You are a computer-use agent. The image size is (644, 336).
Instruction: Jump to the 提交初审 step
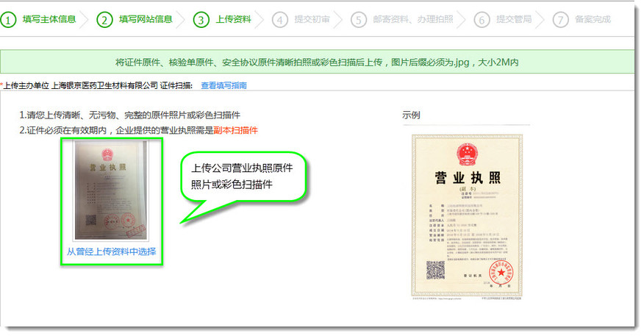[x=311, y=20]
